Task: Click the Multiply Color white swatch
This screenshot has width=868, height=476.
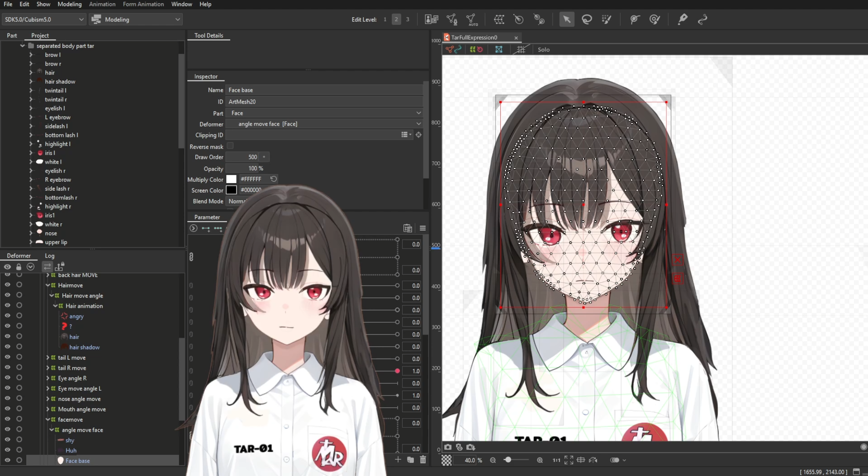Action: coord(232,179)
